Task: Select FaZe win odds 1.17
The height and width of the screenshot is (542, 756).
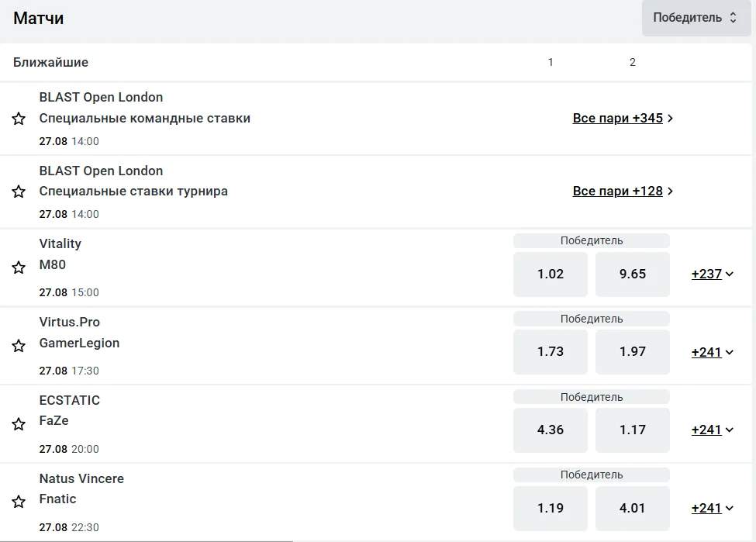Action: (x=632, y=430)
